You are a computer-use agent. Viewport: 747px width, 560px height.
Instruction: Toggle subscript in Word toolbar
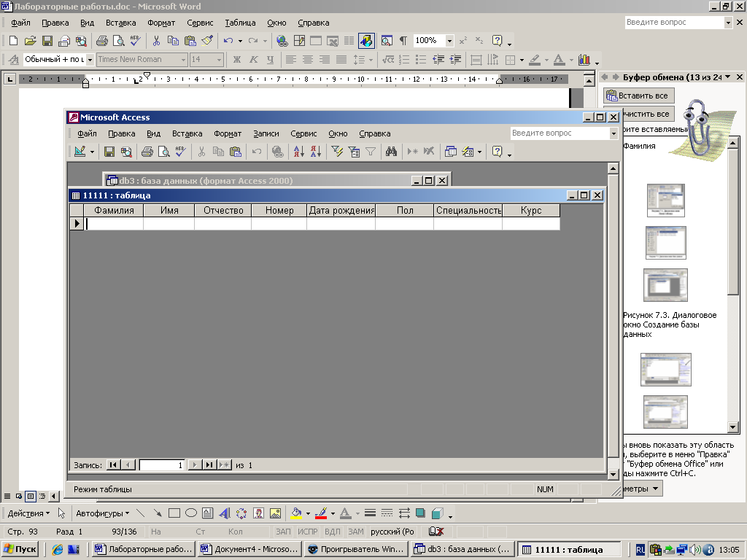pyautogui.click(x=479, y=41)
